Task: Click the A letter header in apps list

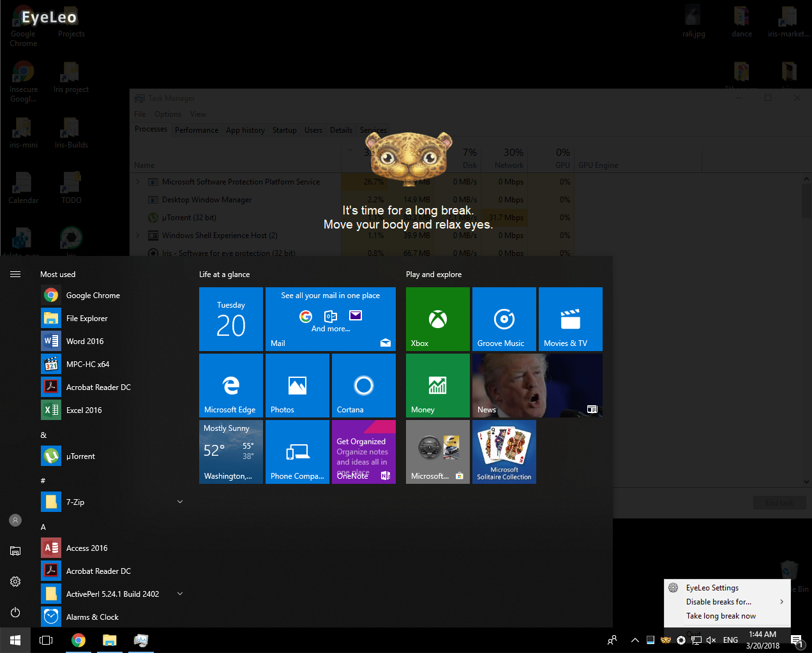Action: pyautogui.click(x=43, y=527)
